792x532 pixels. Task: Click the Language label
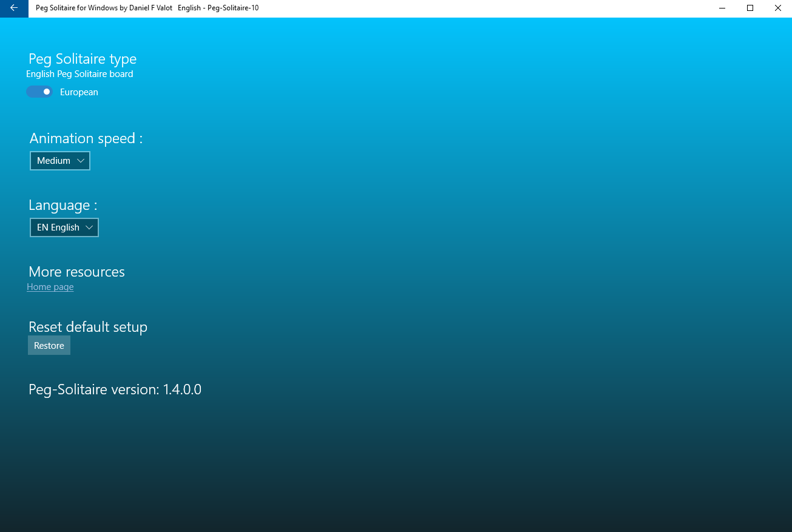coord(63,205)
